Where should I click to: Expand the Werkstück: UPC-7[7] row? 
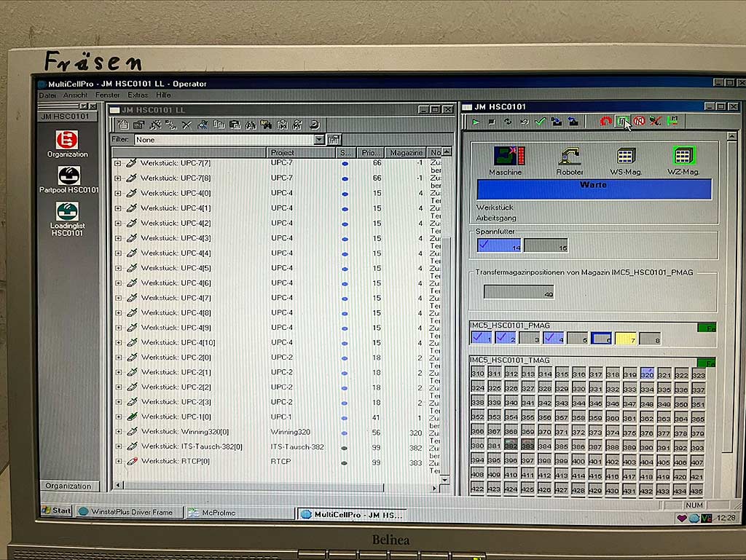pyautogui.click(x=117, y=163)
